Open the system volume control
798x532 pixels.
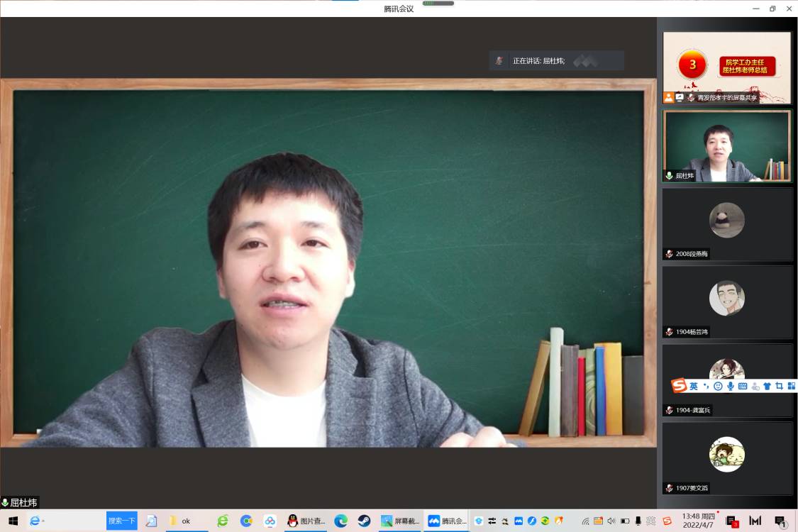coord(611,521)
